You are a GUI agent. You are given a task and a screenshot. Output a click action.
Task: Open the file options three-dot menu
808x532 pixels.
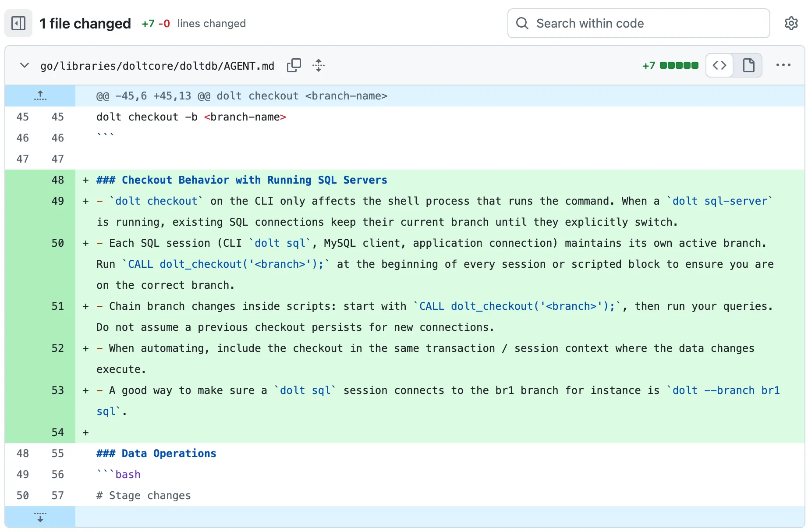(783, 66)
